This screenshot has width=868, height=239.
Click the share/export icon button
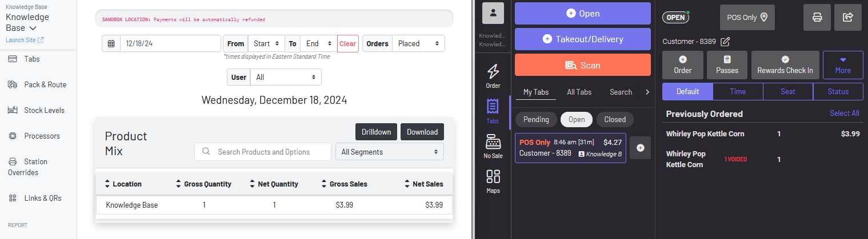coord(847,17)
